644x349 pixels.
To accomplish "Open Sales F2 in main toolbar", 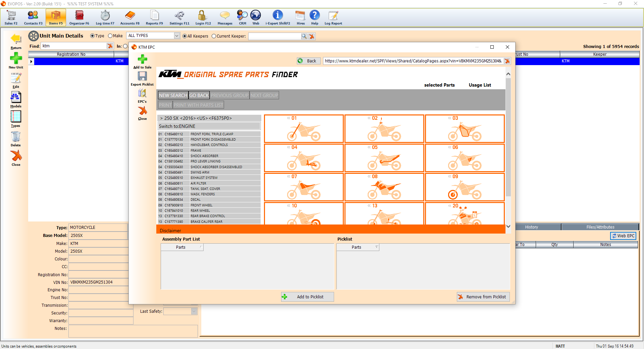I will coord(11,17).
